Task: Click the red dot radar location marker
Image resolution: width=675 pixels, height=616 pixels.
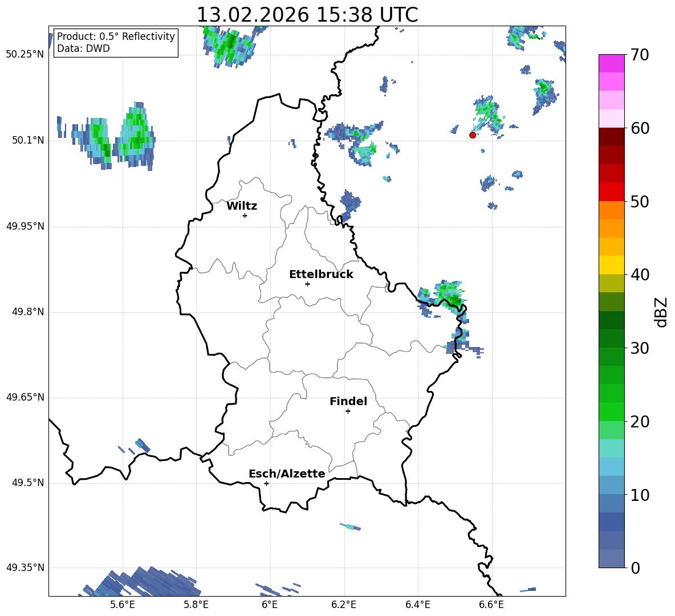Action: [x=472, y=135]
